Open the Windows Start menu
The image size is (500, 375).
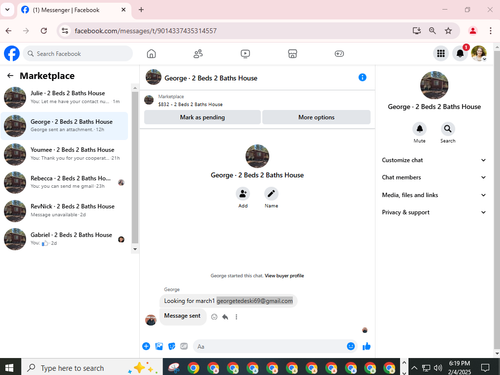(x=9, y=368)
